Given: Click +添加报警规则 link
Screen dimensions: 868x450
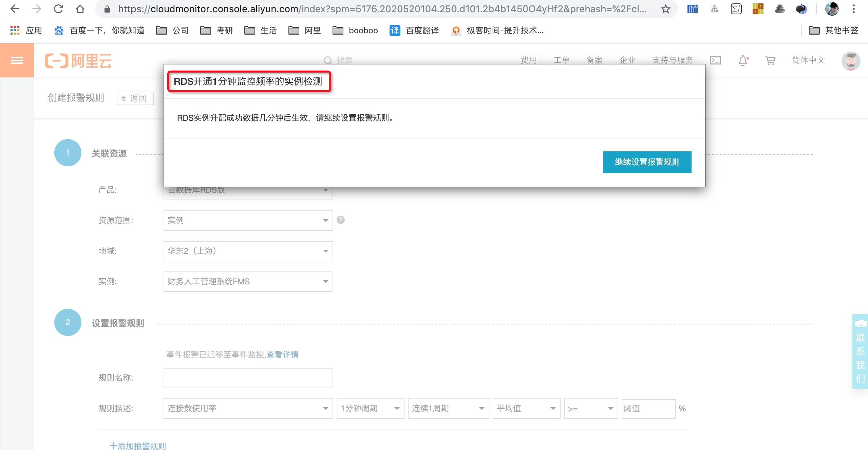Looking at the screenshot, I should [x=138, y=446].
